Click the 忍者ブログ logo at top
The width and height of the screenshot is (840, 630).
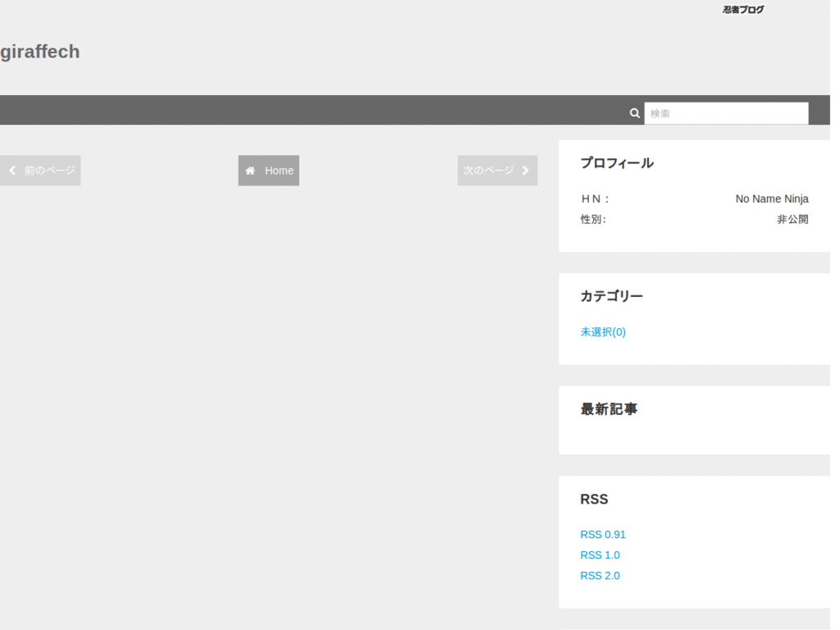tap(742, 10)
